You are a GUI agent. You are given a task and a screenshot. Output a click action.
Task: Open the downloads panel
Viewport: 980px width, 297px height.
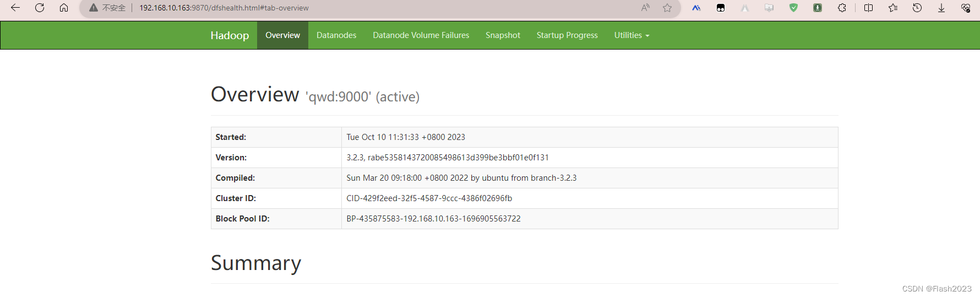point(941,8)
